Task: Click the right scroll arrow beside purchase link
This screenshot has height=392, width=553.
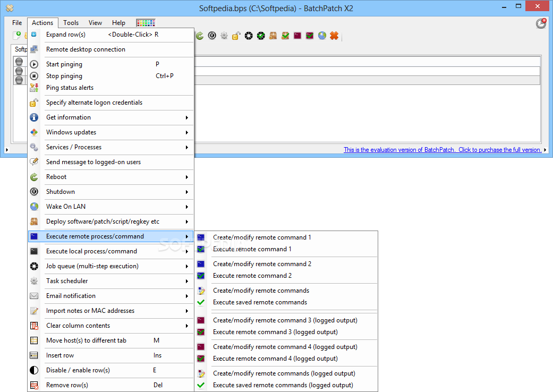Action: click(x=545, y=150)
